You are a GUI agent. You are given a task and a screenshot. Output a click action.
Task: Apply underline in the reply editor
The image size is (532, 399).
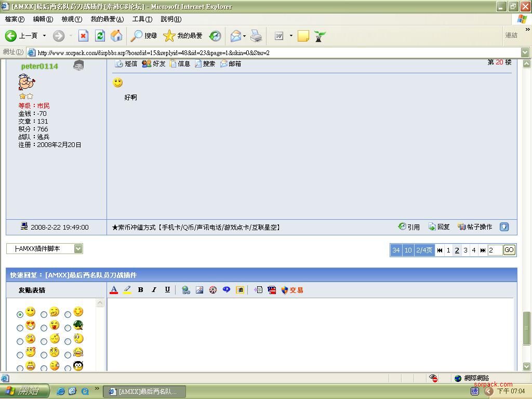[x=167, y=290]
